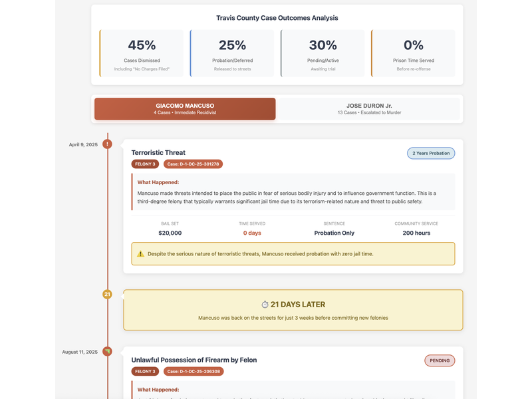Select the GIACOMO MANCUSO tab
The image size is (532, 399).
(x=186, y=108)
